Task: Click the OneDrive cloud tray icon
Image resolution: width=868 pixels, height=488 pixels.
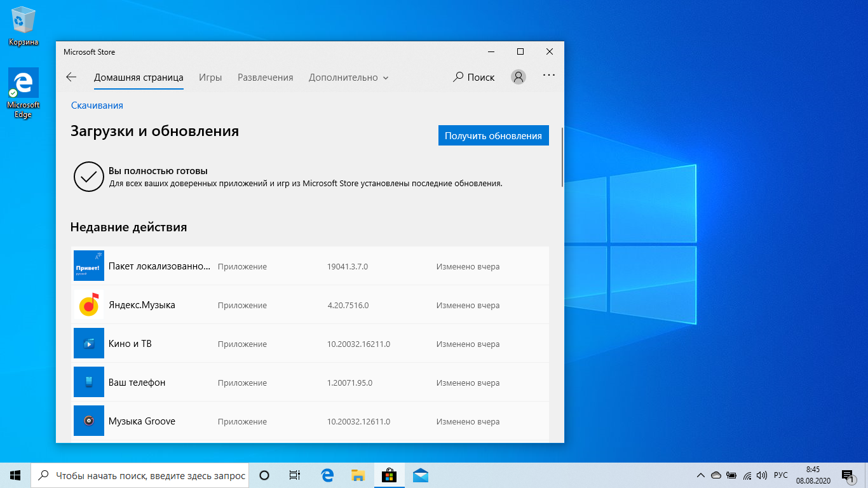Action: (716, 475)
